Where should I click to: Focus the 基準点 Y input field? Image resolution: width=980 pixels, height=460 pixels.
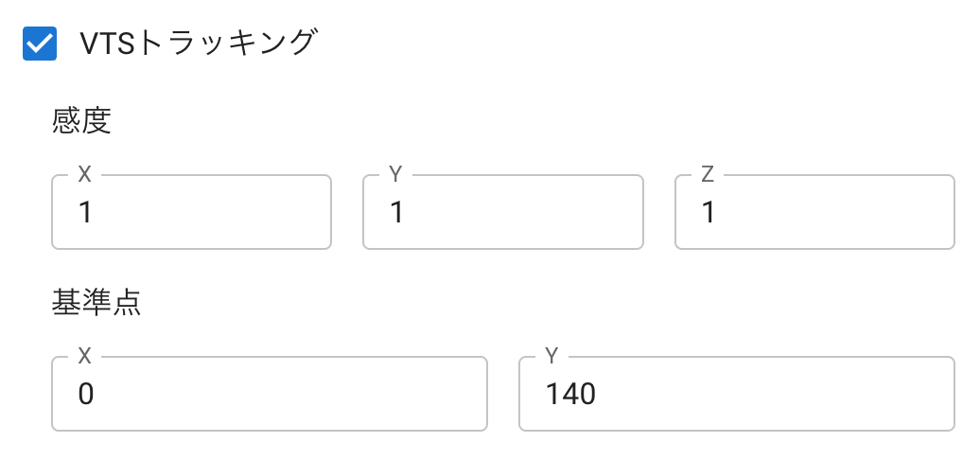pyautogui.click(x=737, y=394)
